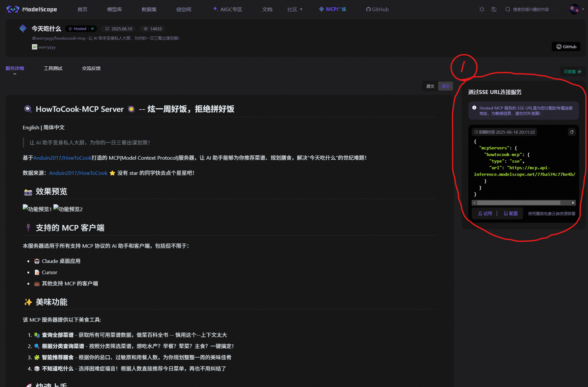Click the search input field
The image size is (588, 387).
point(532,9)
